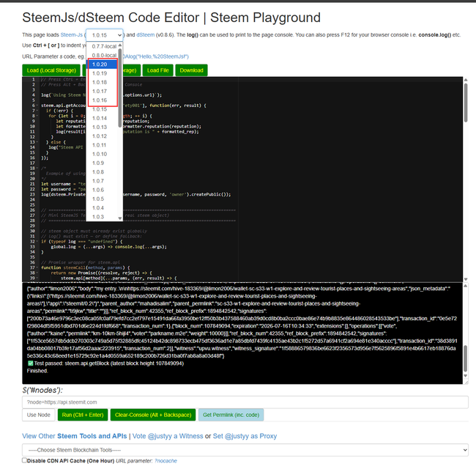Open the Steem-Js version dropdown showing 1.0.15
Image resolution: width=476 pixels, height=469 pixels.
105,35
